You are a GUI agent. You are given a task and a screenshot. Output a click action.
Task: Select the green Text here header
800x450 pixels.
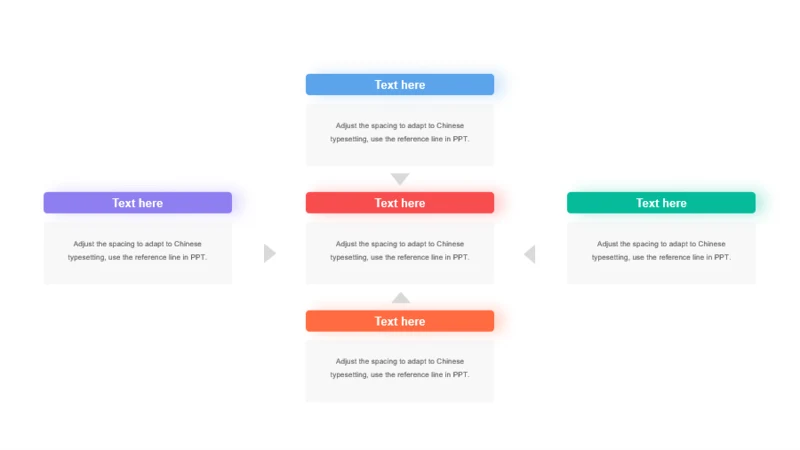pos(661,203)
